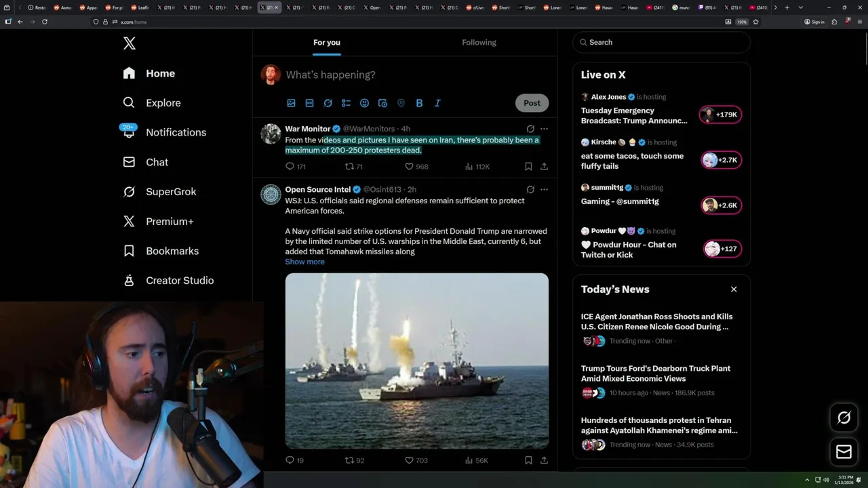The image size is (868, 488).
Task: Click the Grok enhance icon in composer
Action: click(328, 103)
